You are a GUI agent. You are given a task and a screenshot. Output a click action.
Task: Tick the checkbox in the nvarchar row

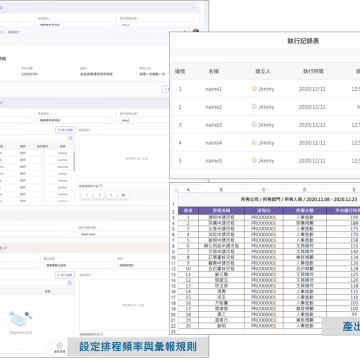click(x=42, y=167)
